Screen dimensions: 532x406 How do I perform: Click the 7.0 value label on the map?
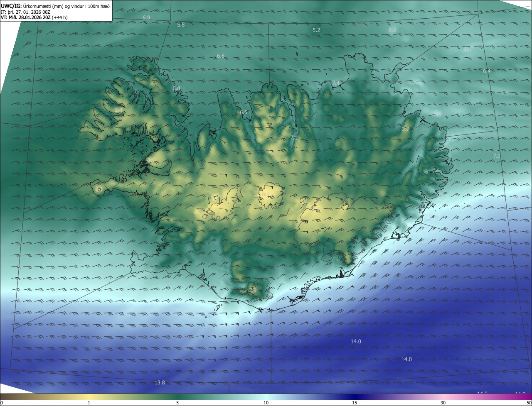click(x=497, y=156)
